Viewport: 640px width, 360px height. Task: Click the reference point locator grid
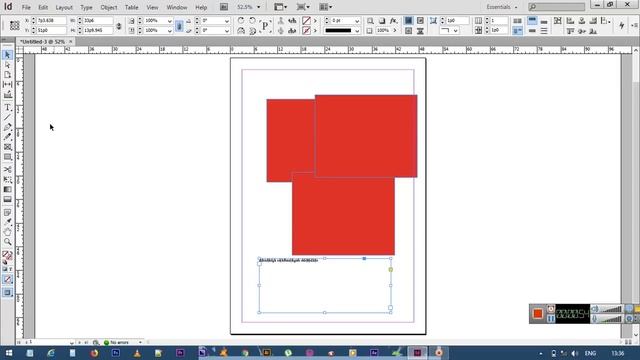[15, 25]
